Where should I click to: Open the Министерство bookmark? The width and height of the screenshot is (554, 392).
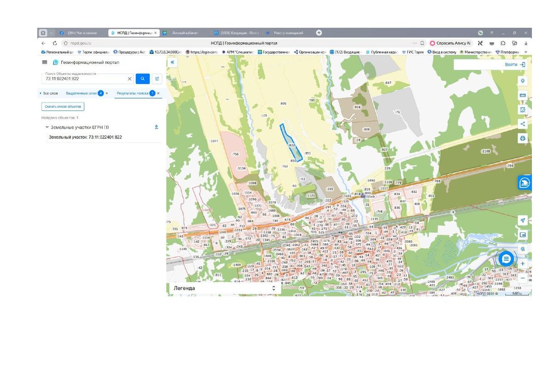click(476, 52)
